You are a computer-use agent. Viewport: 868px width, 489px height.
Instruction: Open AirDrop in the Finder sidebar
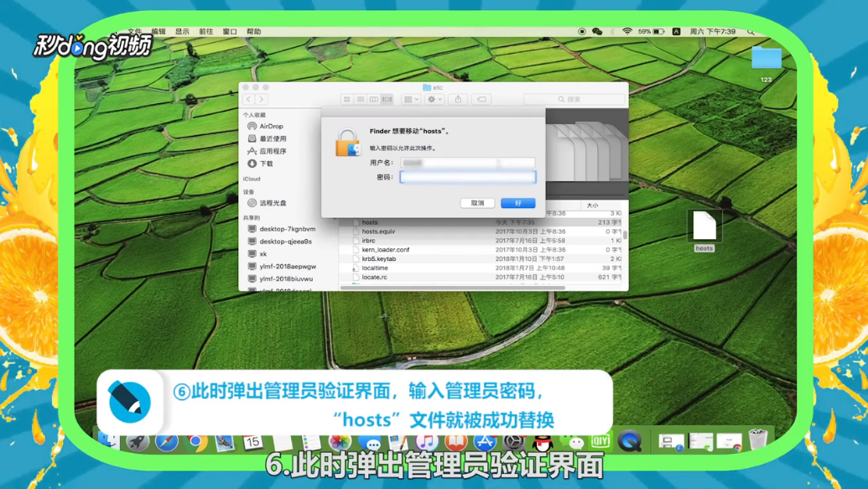click(266, 127)
